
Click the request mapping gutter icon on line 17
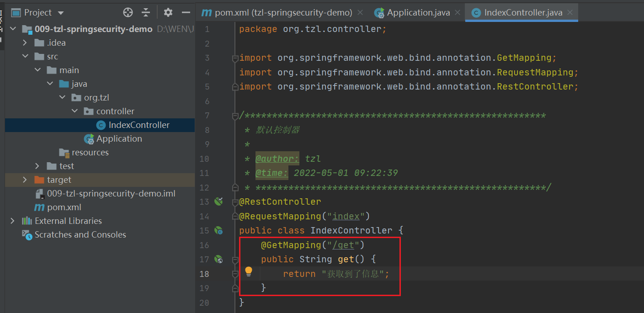click(218, 260)
